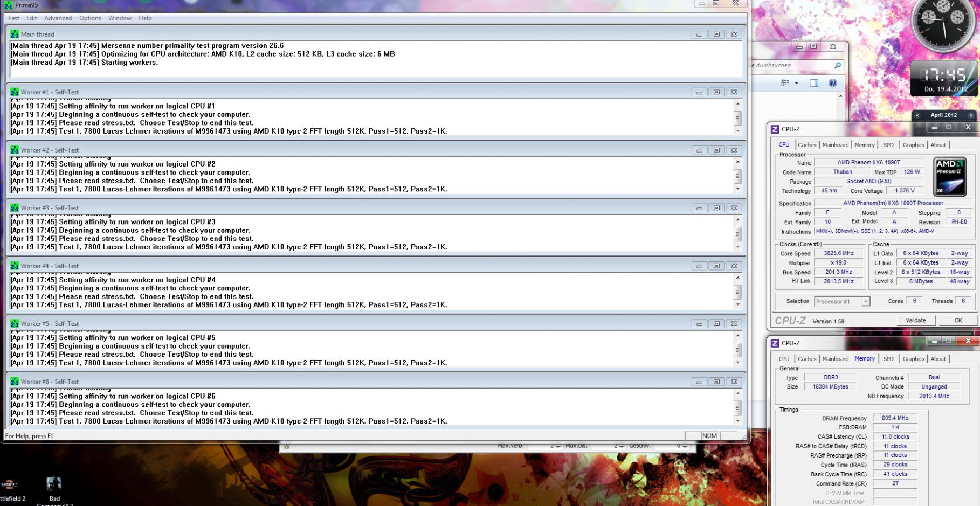Open the Test menu in Prime95

point(13,18)
